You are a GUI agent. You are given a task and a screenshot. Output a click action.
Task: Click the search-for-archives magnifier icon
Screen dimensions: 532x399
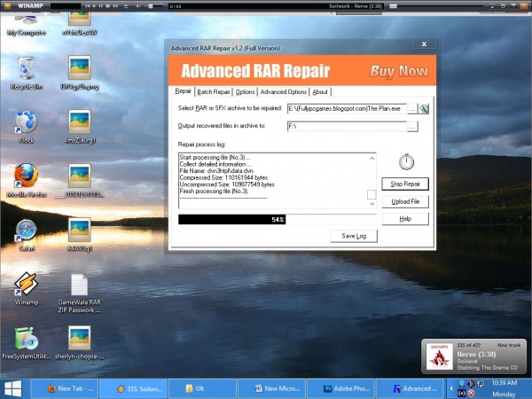pyautogui.click(x=424, y=109)
